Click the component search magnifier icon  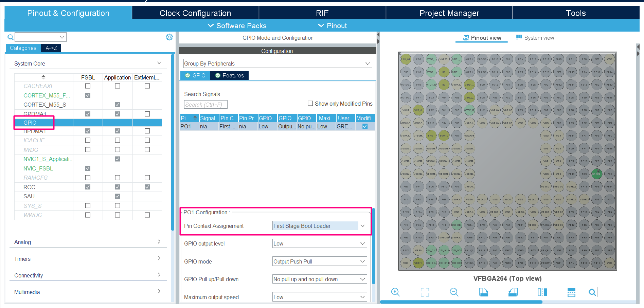[x=10, y=37]
